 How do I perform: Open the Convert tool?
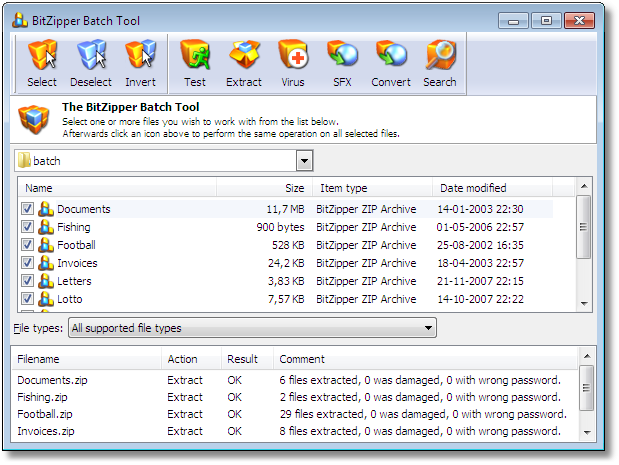click(391, 63)
